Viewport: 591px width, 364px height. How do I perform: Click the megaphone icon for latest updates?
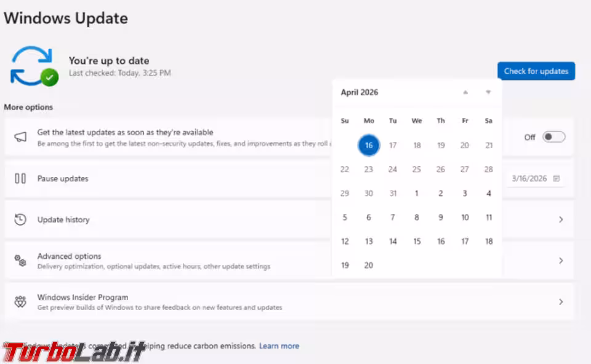20,137
